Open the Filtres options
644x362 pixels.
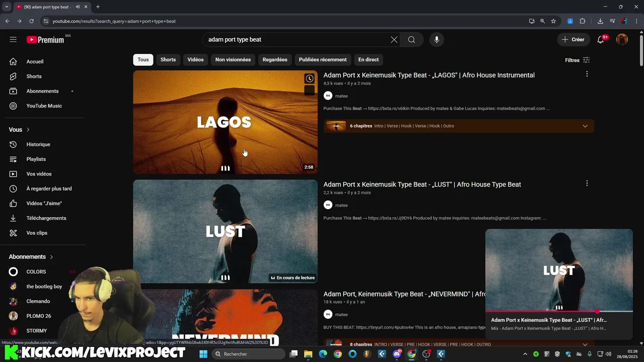(577, 60)
